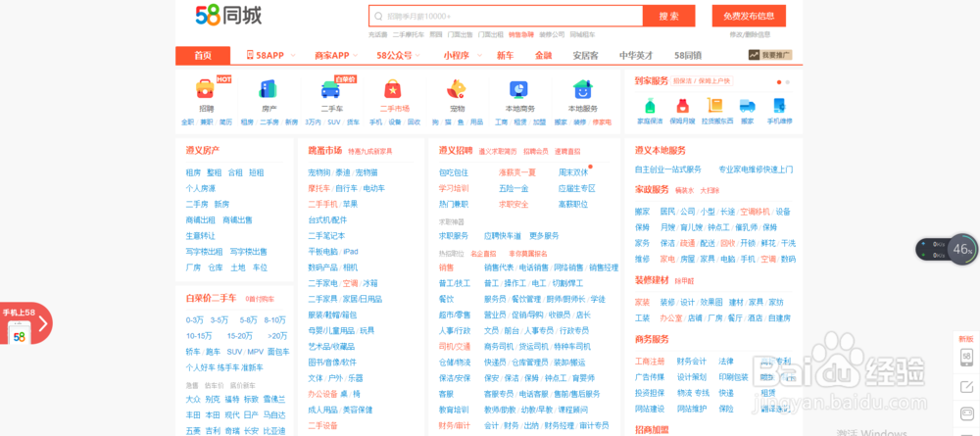This screenshot has height=436, width=980.
Task: Click 15-20万 used car price range
Action: point(240,336)
